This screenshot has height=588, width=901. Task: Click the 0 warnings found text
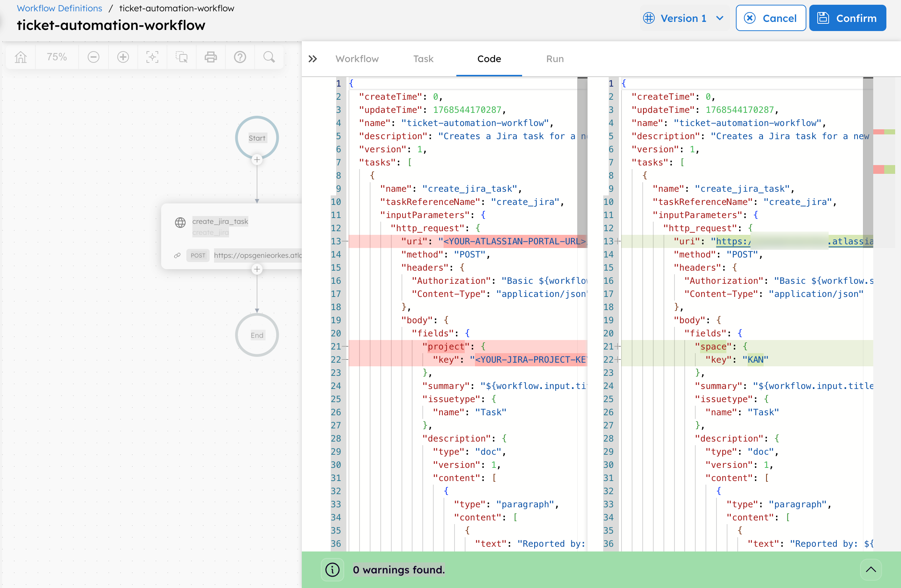tap(399, 570)
